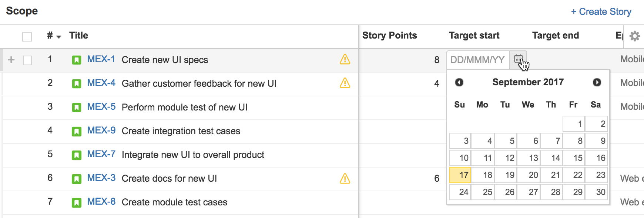Click the Create Story link
Screen dimensions: 644x218
[x=601, y=12]
